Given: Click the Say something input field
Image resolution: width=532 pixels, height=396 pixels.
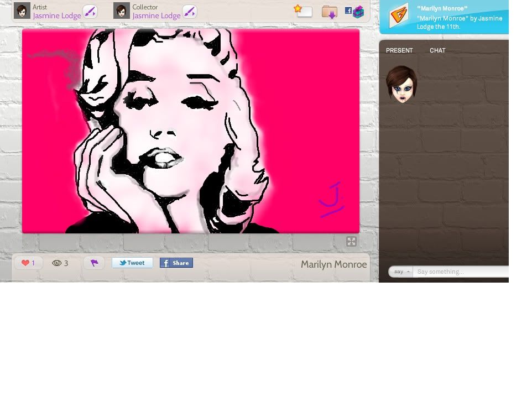Looking at the screenshot, I should coord(461,272).
